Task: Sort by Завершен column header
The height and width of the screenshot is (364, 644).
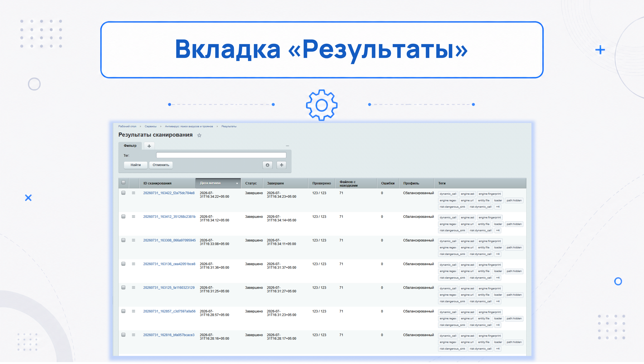Action: [285, 183]
